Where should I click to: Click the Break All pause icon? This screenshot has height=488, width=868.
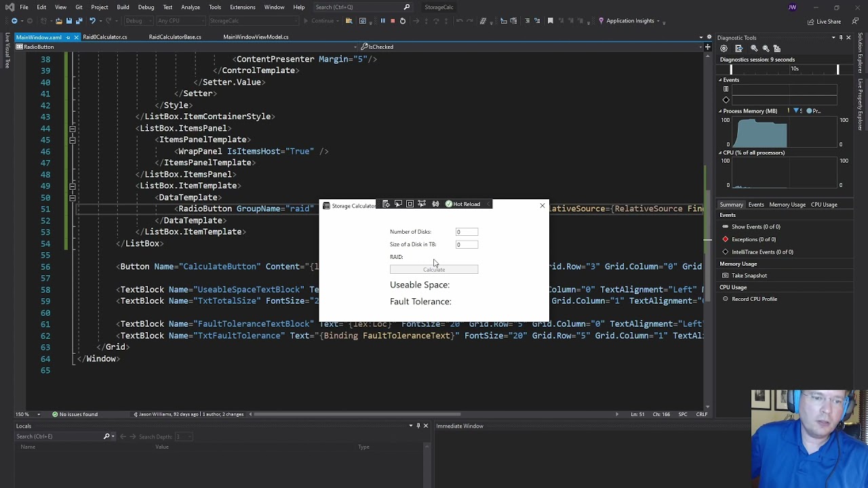coord(382,21)
